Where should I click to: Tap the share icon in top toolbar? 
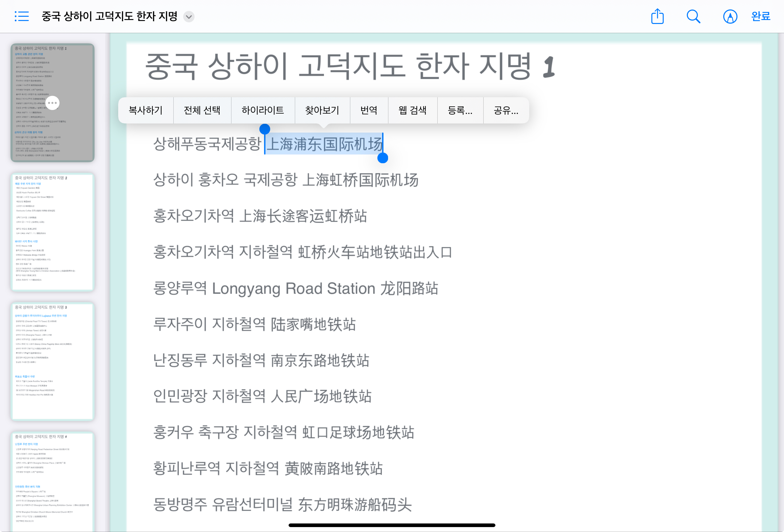(657, 16)
